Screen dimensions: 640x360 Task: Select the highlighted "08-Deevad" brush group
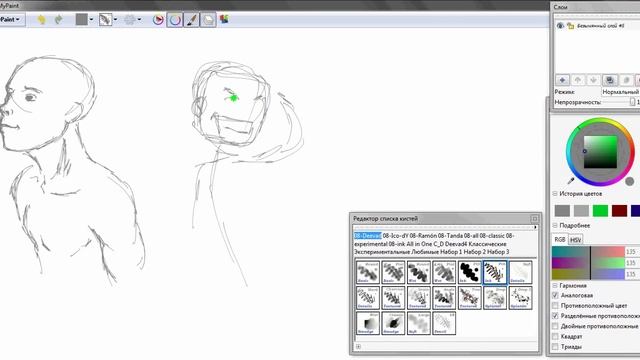(x=367, y=236)
